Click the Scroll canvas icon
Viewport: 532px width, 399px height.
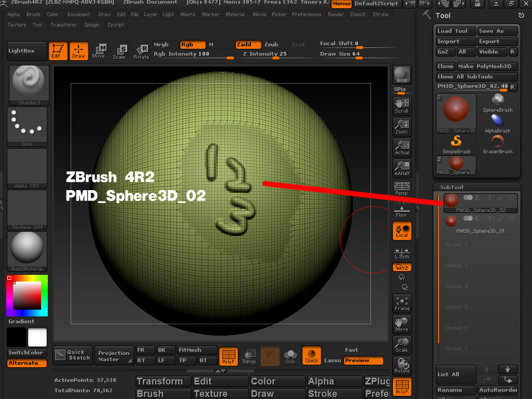(402, 106)
